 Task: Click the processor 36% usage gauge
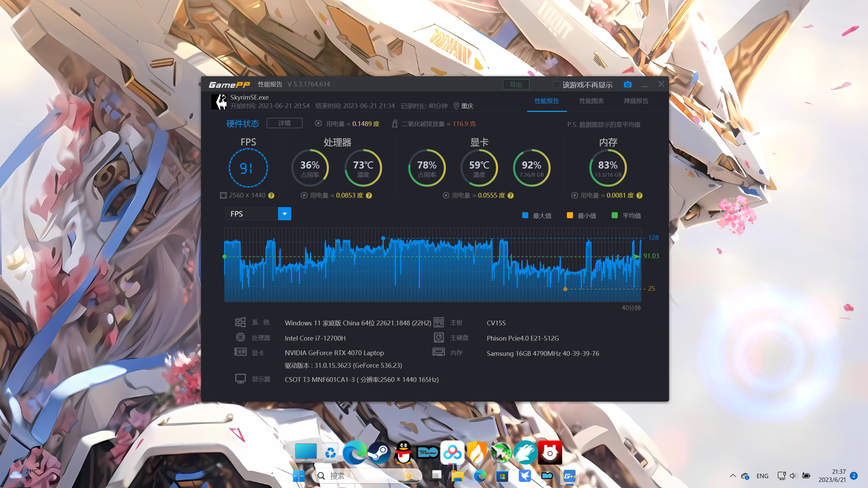[x=310, y=168]
